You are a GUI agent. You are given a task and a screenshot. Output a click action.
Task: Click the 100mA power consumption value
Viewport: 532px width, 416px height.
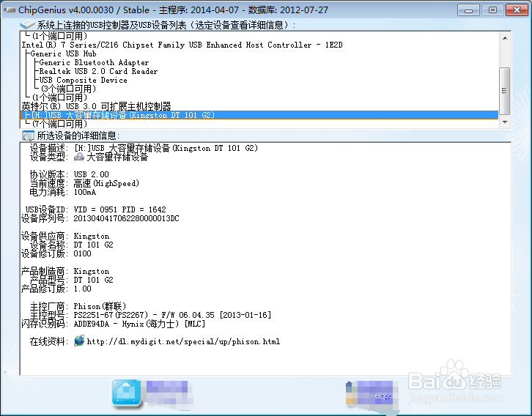(x=85, y=192)
